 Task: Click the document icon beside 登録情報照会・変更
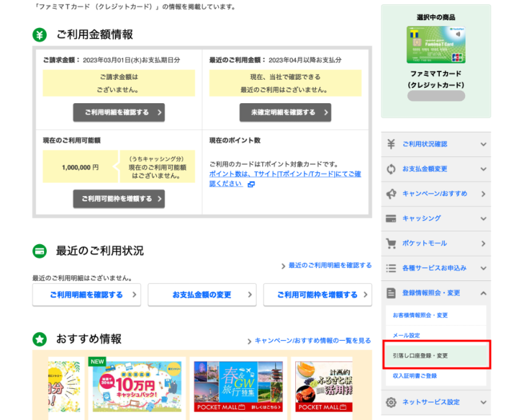click(x=391, y=293)
